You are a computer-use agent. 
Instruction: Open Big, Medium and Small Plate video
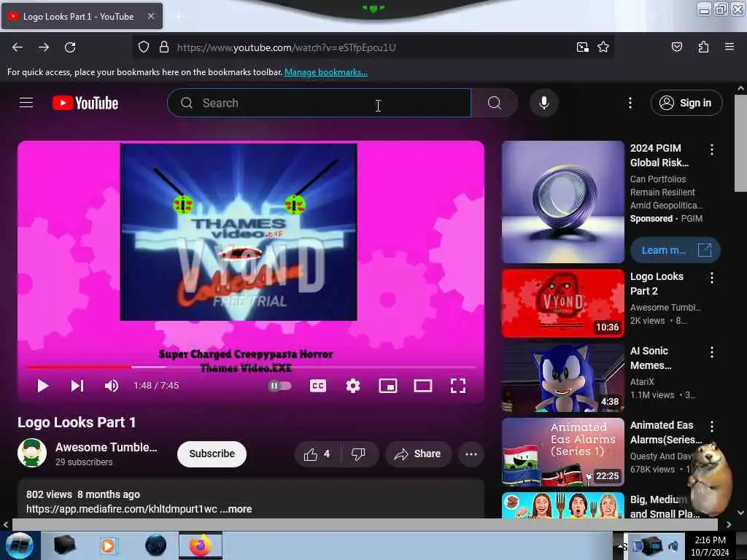563,505
